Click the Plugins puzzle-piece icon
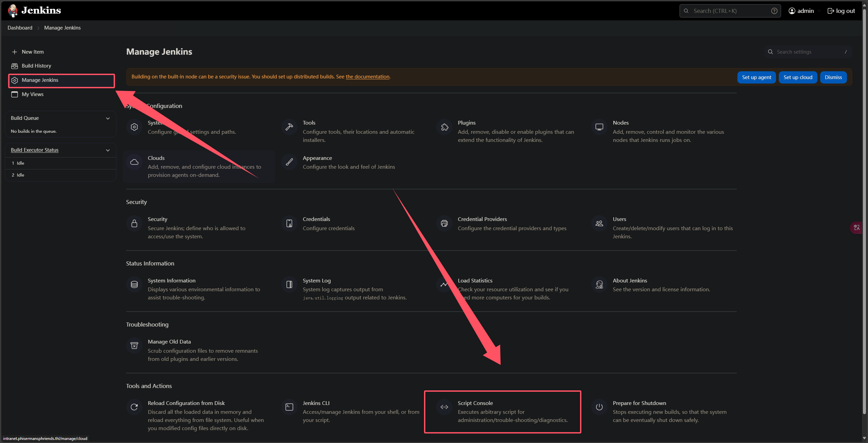The image size is (868, 443). click(x=444, y=127)
